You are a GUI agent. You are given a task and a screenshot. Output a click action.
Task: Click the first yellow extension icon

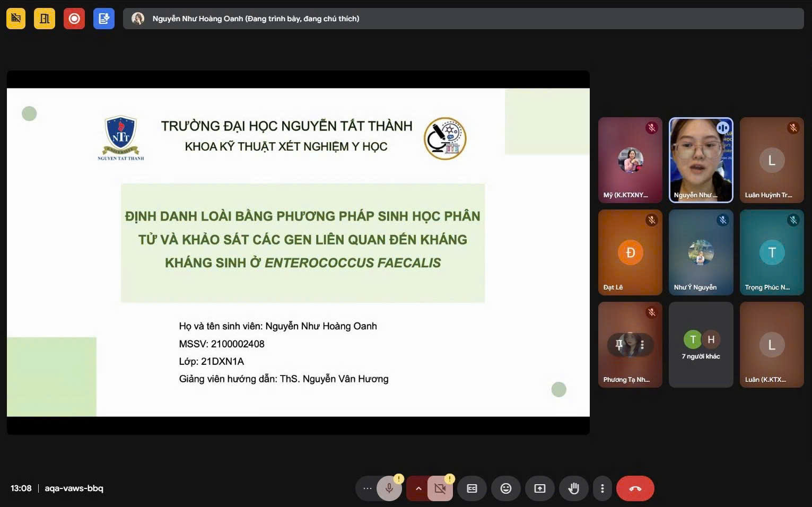pos(16,19)
